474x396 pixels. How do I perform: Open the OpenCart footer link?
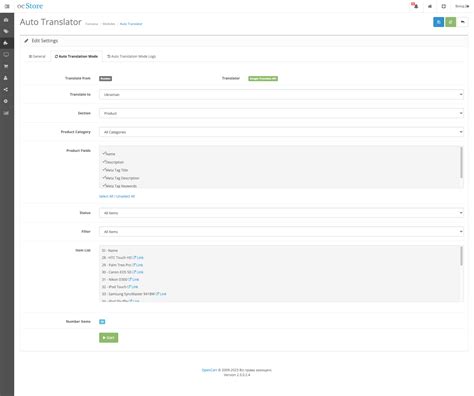coord(209,370)
